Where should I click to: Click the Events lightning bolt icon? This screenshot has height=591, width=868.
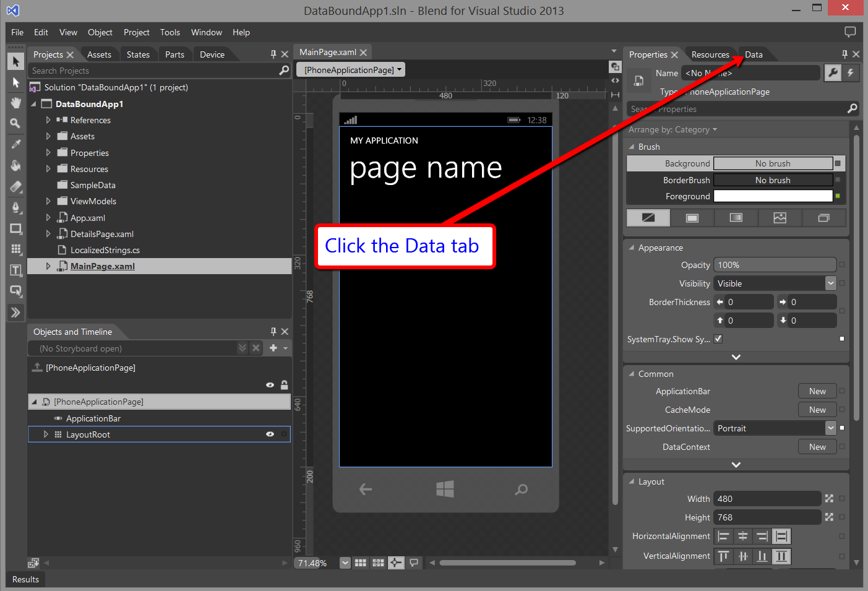[x=851, y=73]
